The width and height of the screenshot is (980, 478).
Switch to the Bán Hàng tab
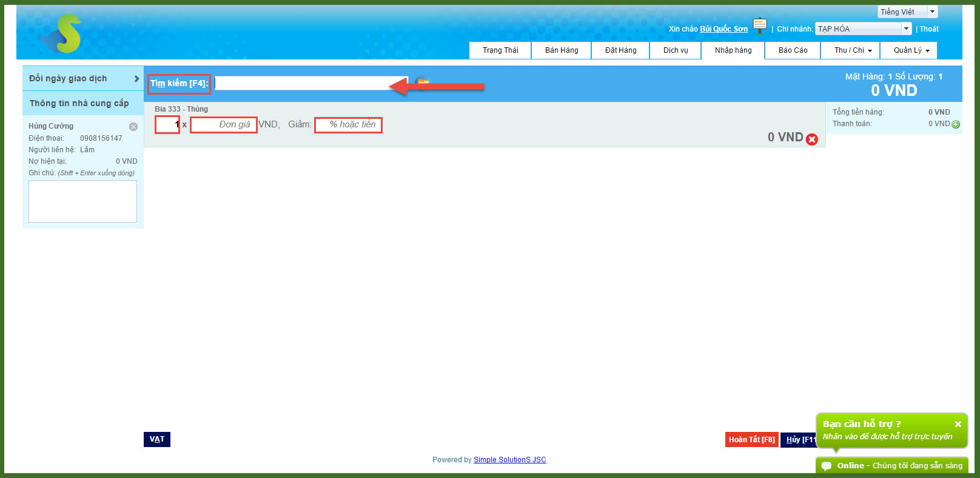pos(561,50)
